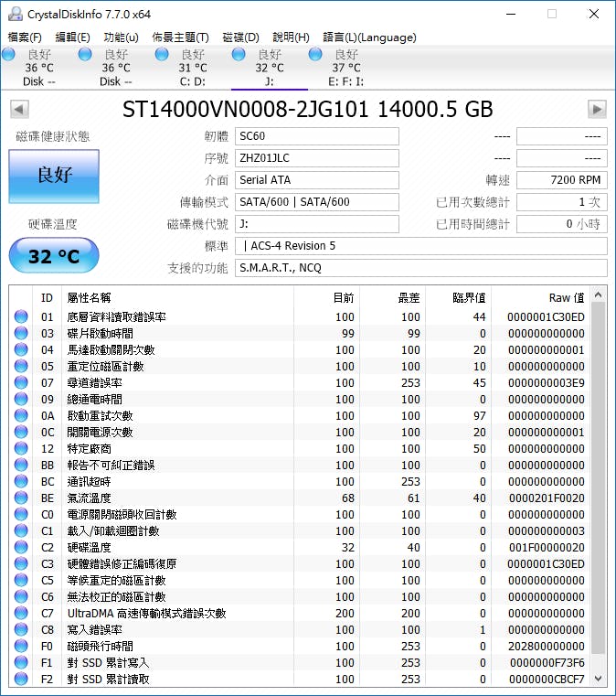616x696 pixels.
Task: Click status orb for attribute 01
Action: coord(21,316)
